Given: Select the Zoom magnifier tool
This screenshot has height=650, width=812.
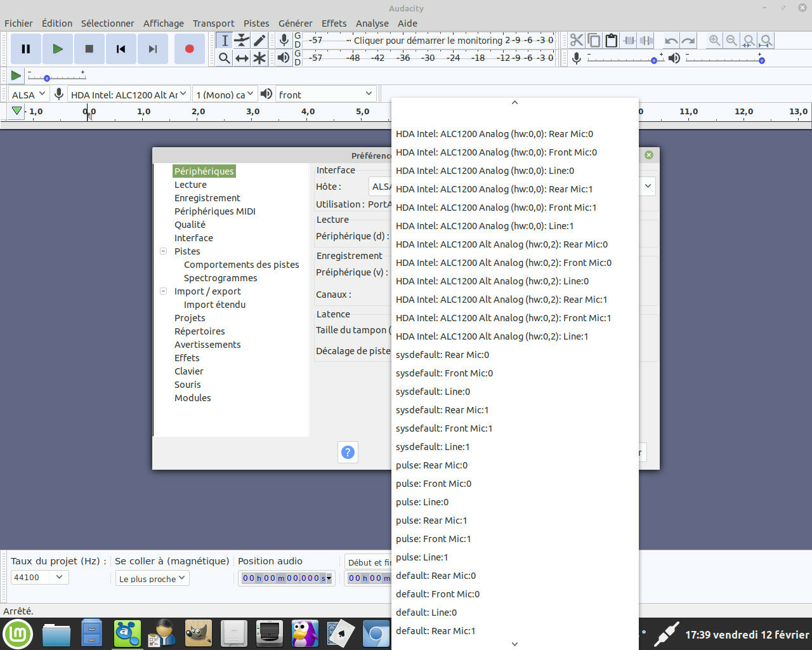Looking at the screenshot, I should [225, 58].
